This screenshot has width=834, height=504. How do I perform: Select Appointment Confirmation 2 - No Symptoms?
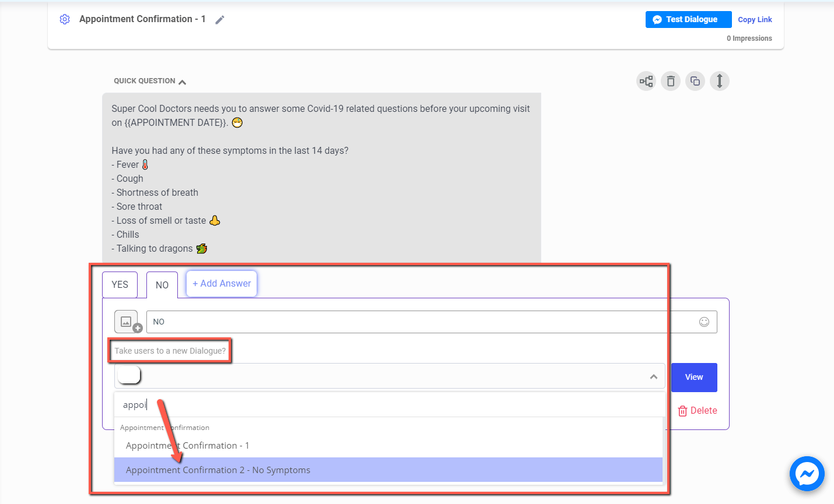389,470
